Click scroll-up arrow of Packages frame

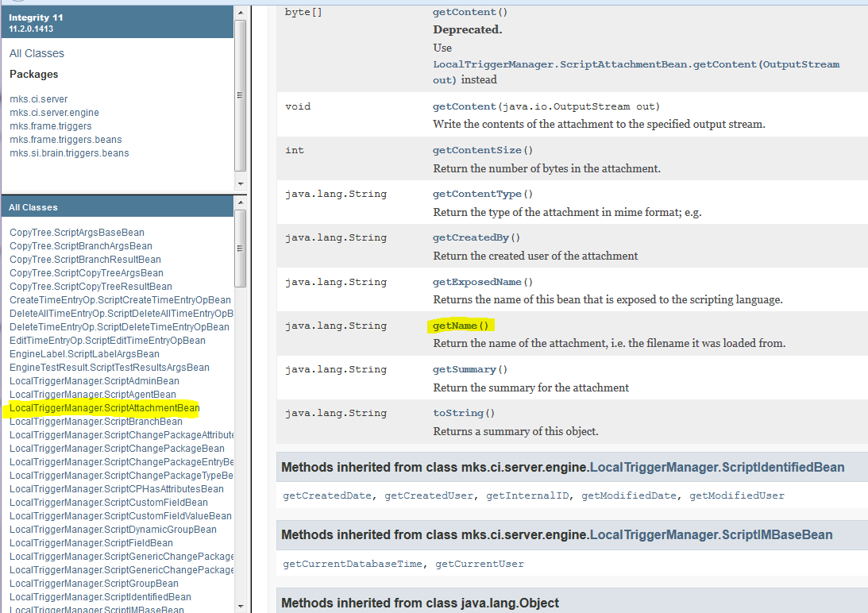click(x=240, y=13)
